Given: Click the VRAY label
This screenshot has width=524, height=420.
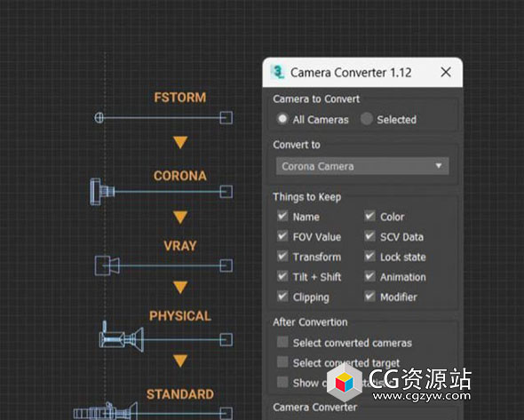Looking at the screenshot, I should tap(180, 246).
